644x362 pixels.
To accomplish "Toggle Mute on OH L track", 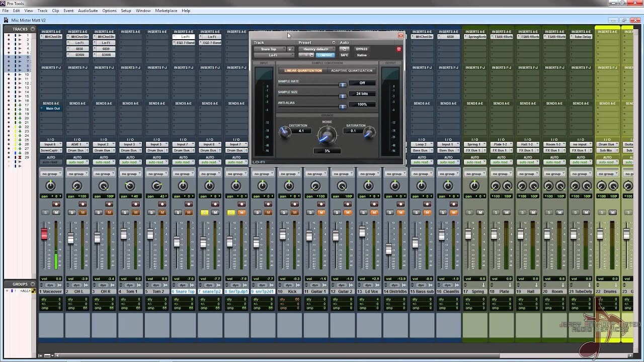I will pos(83,213).
